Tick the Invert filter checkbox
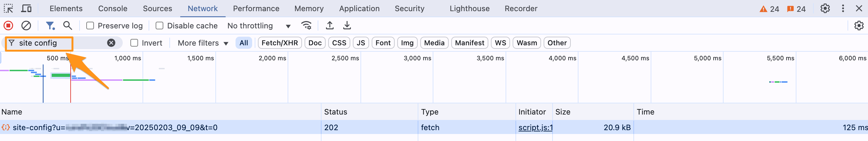Viewport: 868px width, 141px height. pos(134,43)
